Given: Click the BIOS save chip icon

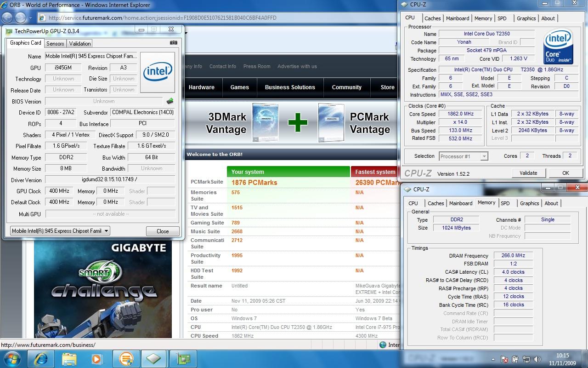Looking at the screenshot, I should (170, 101).
